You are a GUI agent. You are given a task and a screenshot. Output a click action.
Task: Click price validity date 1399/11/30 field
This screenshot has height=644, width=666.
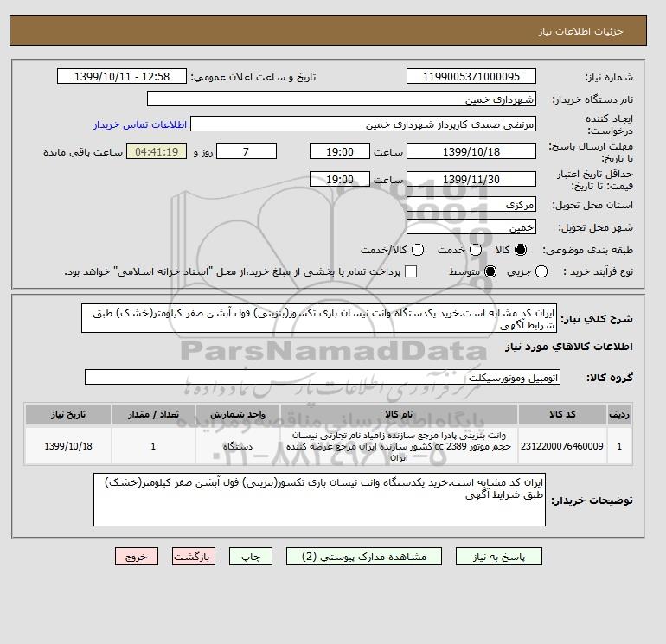[471, 179]
